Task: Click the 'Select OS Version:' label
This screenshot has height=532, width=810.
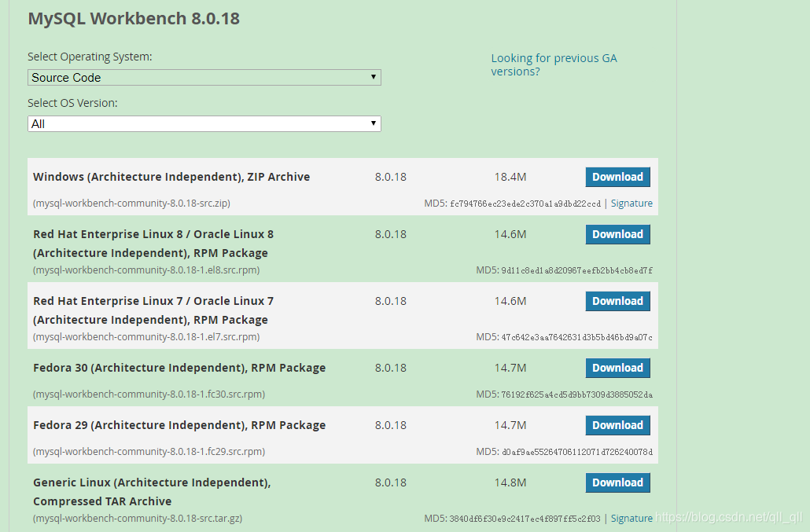Action: [x=72, y=103]
